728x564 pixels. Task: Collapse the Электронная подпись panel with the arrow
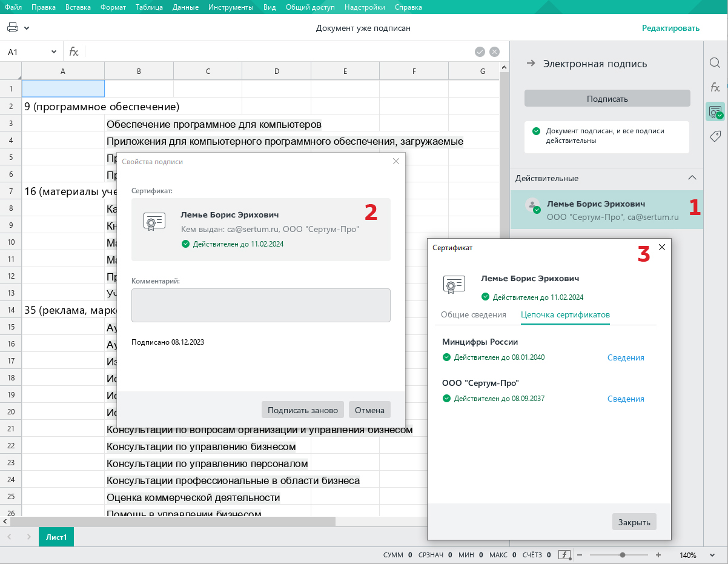click(531, 64)
